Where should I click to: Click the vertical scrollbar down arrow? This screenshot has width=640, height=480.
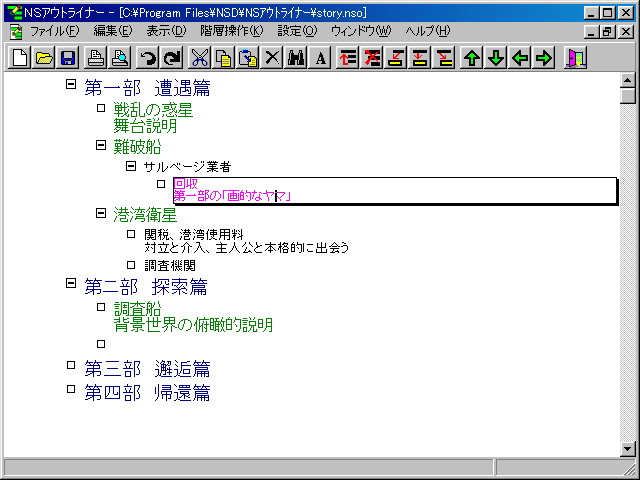627,449
